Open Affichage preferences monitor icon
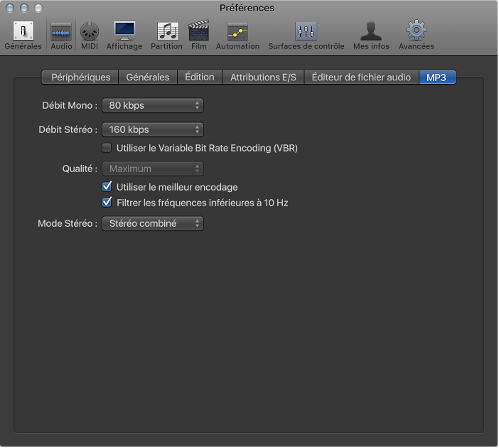The image size is (499, 448). (124, 31)
